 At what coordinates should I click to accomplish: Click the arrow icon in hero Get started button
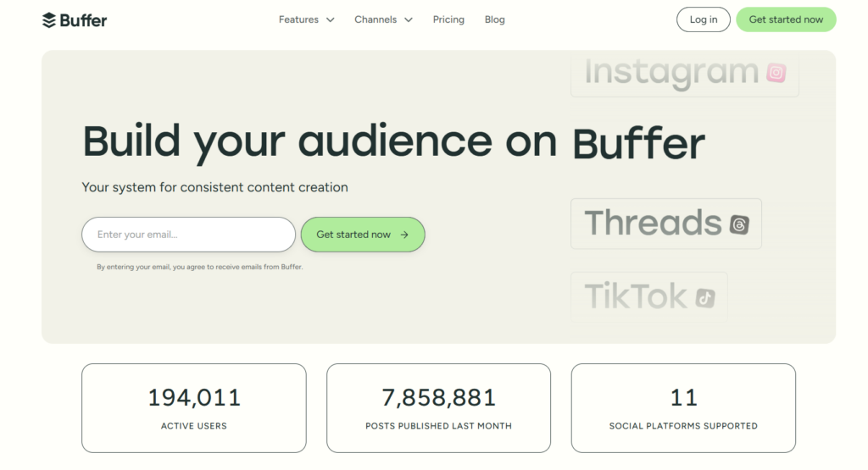point(404,235)
